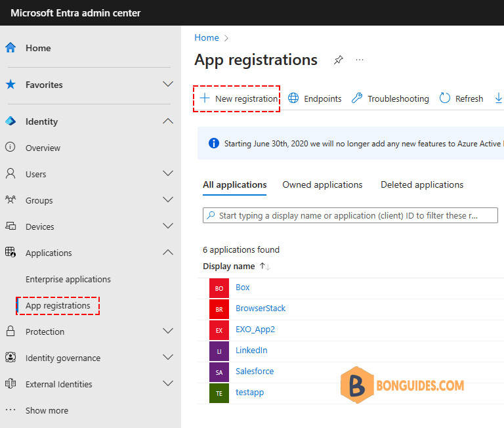
Task: Click the Refresh button label
Action: (469, 98)
